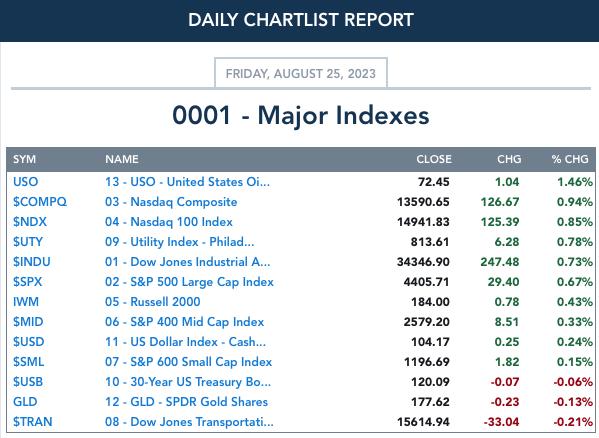Viewport: 599px width, 438px height.
Task: Sort by the NAME column header
Action: point(122,159)
